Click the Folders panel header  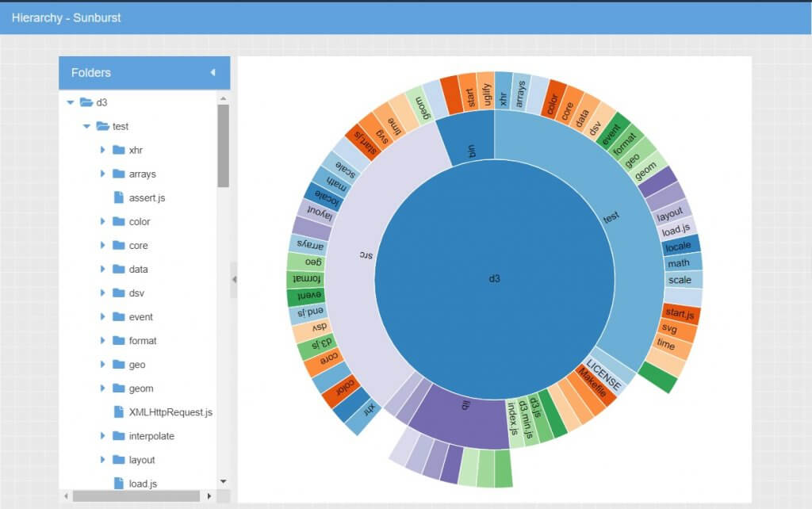click(x=127, y=72)
